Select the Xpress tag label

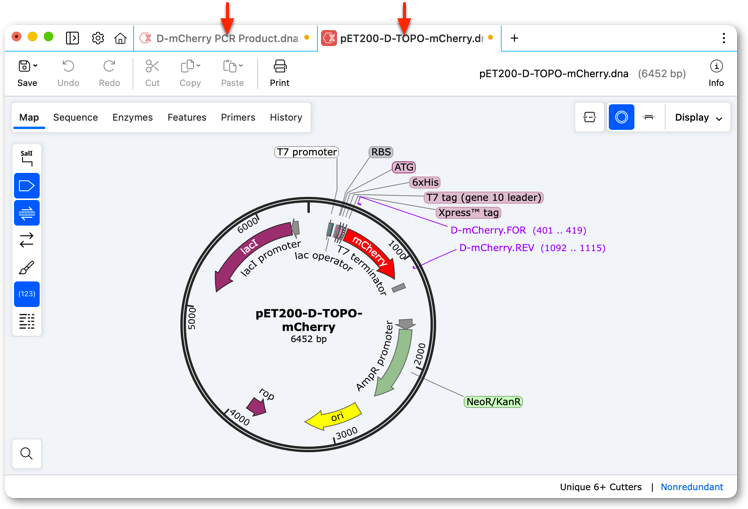(x=468, y=213)
